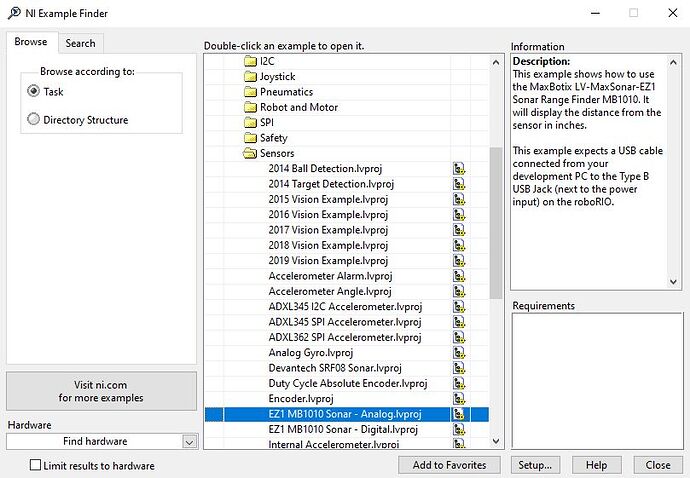
Task: Select Accelerometer Alarm.lvproj
Action: coord(330,276)
